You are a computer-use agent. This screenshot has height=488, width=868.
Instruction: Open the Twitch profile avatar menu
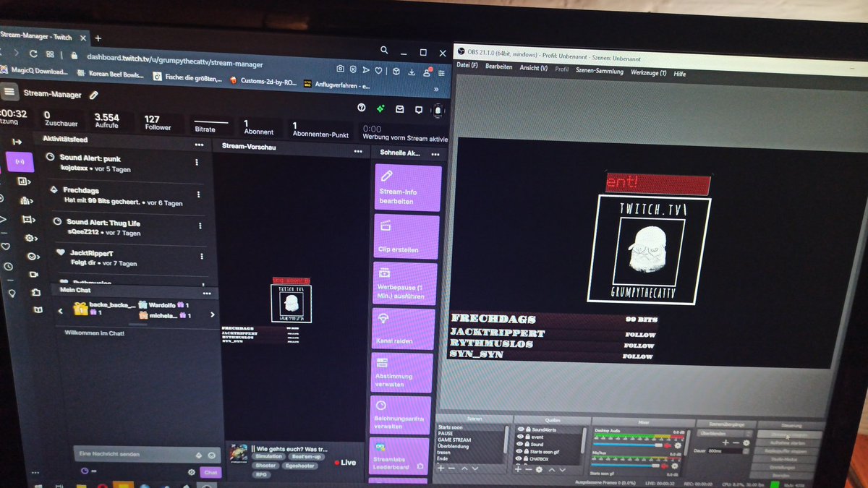coord(438,110)
